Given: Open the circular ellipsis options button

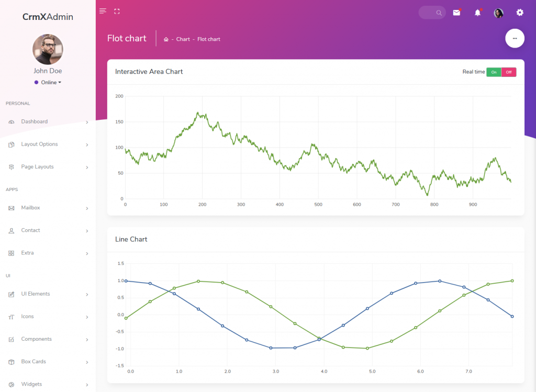Looking at the screenshot, I should click(x=515, y=38).
